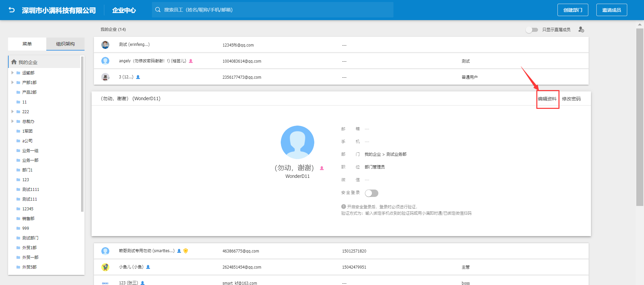Click the blue user icon beside 赖哥测试专用勿动
The image size is (644, 285).
click(179, 251)
